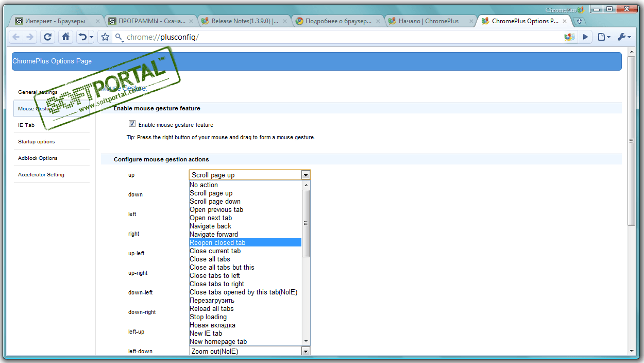Screen dimensions: 644x363
Task: Open a new tab with plus button
Action: click(x=580, y=21)
